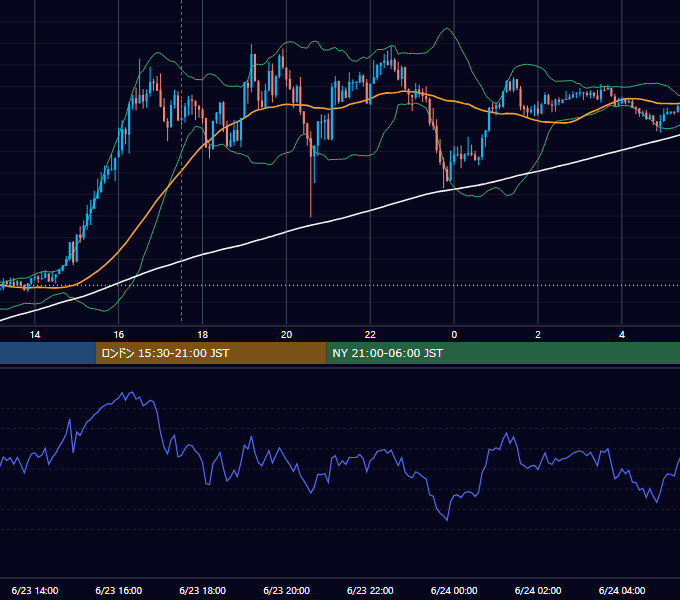
Task: Click the '6/24 00:00' date label
Action: pos(454,590)
